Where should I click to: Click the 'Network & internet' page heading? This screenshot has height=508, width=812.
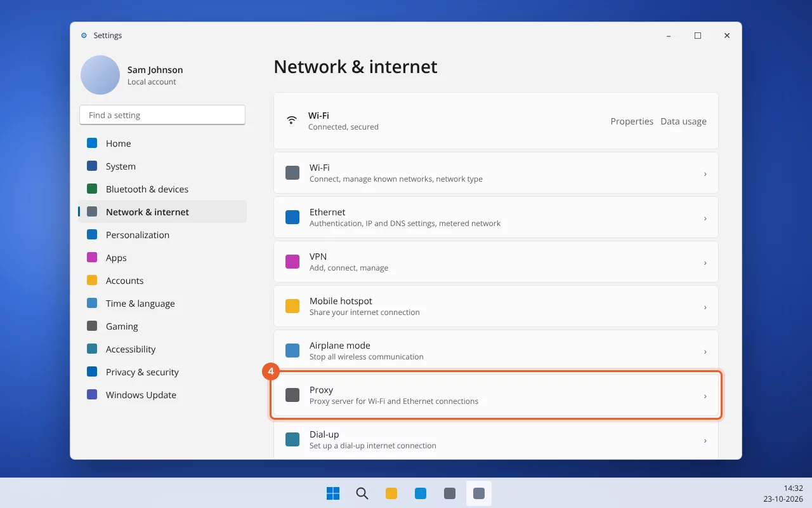[355, 67]
